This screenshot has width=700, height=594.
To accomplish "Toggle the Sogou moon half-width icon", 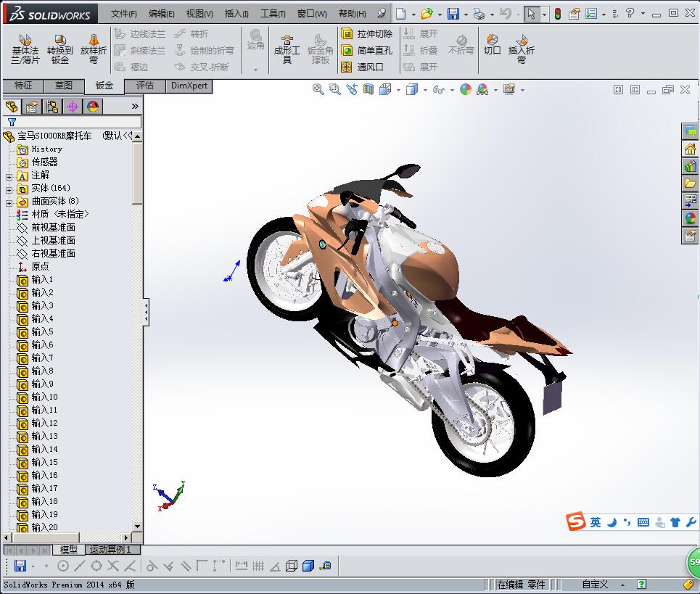I will (x=612, y=522).
